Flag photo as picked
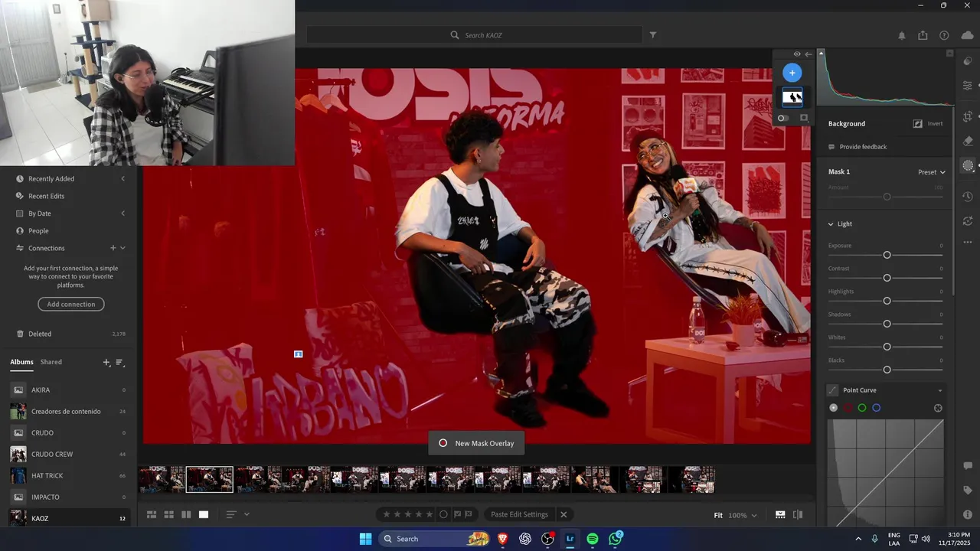The height and width of the screenshot is (551, 980). point(458,514)
